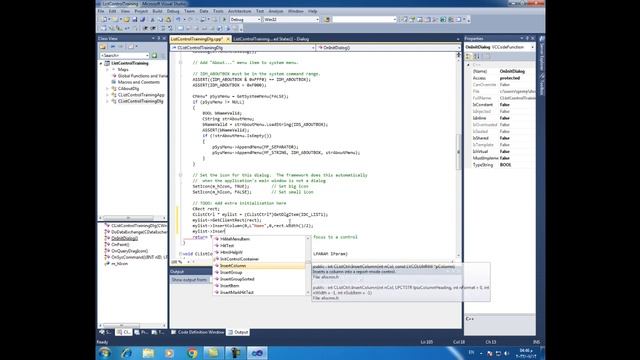The image size is (640, 360).
Task: Open the Architecture menu
Action: (240, 11)
